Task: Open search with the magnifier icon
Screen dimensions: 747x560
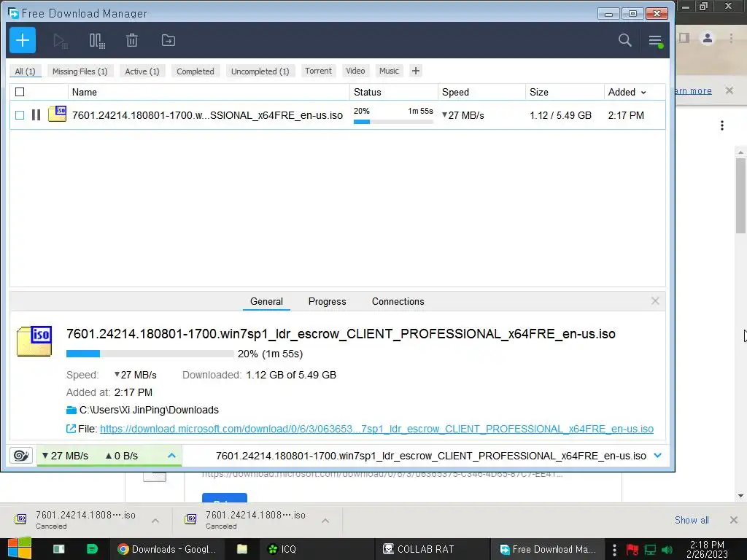Action: (625, 41)
